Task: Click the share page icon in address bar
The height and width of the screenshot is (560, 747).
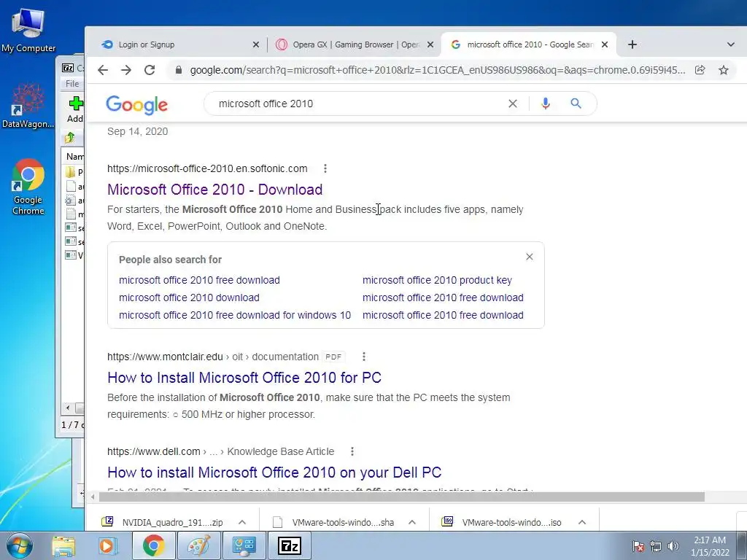Action: tap(700, 70)
